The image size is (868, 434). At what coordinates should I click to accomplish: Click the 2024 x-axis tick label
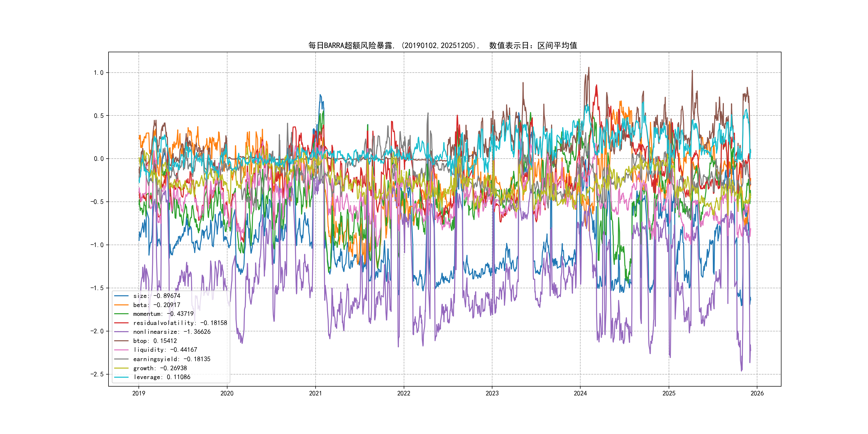[x=580, y=393]
